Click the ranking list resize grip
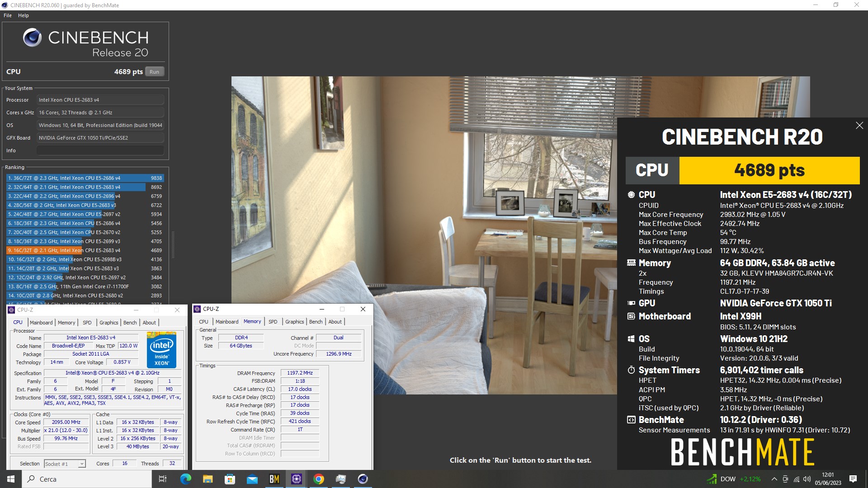Image resolution: width=868 pixels, height=488 pixels. (173, 244)
